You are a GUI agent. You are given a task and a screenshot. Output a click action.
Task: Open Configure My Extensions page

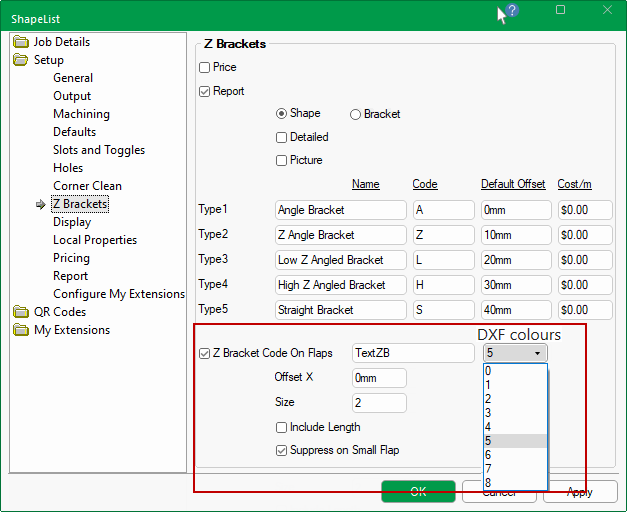point(119,294)
